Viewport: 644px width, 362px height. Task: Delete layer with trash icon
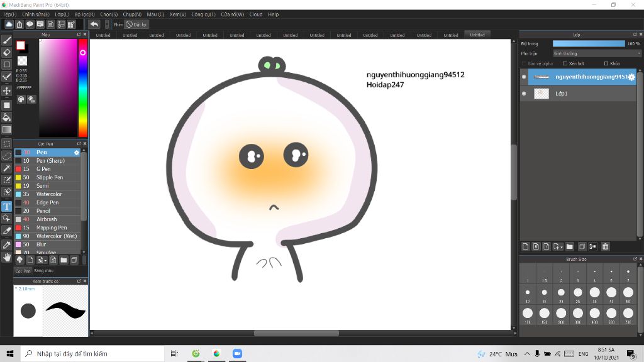tap(605, 246)
